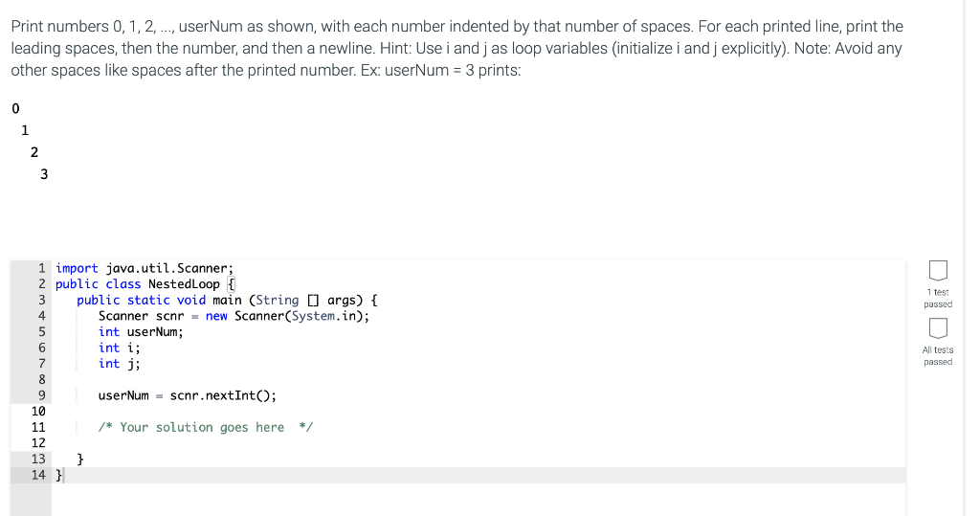Click the 'Your solution goes here' comment line
Image resolution: width=980 pixels, height=516 pixels.
click(206, 427)
